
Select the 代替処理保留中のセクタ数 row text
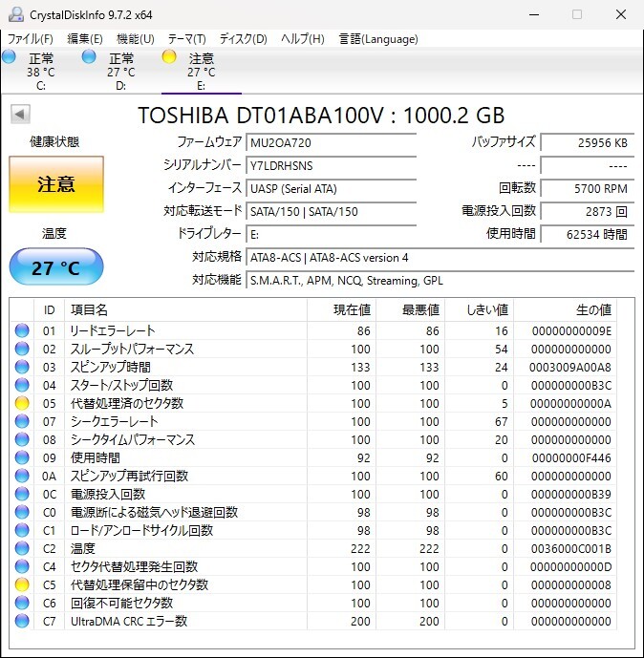tap(140, 584)
